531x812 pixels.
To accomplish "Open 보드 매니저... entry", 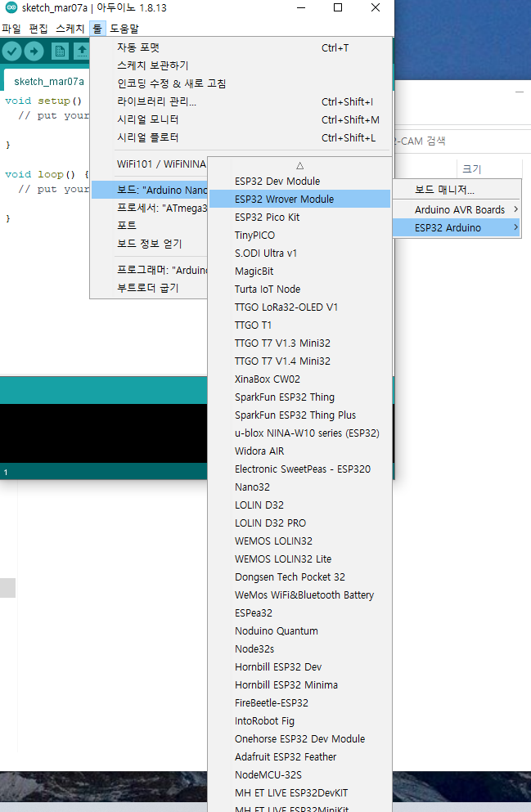I will (457, 190).
